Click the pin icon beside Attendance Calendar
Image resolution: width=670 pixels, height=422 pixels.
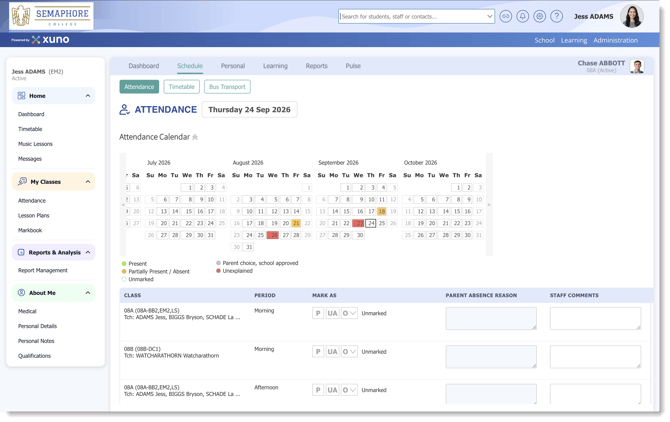(195, 137)
